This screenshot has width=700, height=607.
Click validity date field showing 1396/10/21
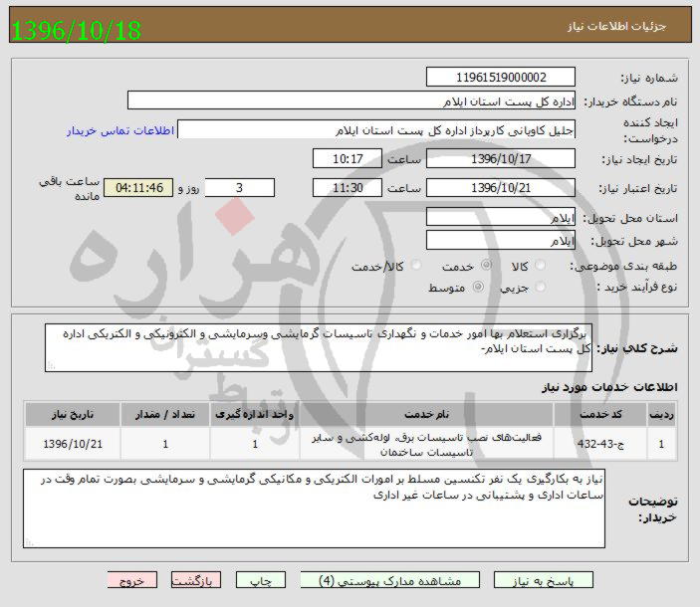pyautogui.click(x=501, y=188)
